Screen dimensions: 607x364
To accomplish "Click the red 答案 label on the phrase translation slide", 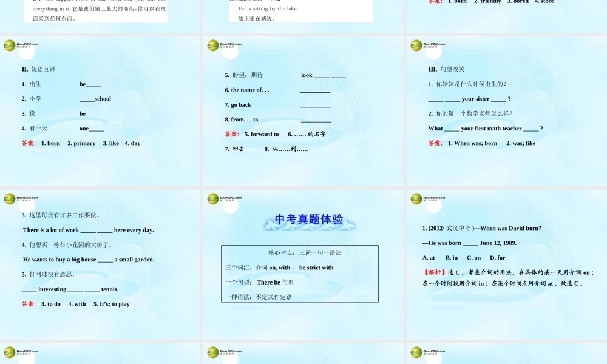I will click(x=28, y=143).
